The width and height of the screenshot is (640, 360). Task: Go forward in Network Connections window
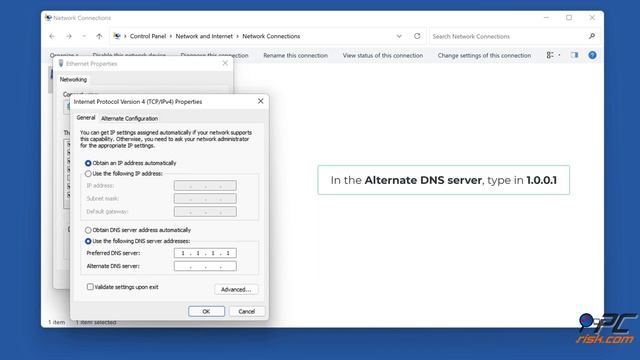[x=69, y=36]
